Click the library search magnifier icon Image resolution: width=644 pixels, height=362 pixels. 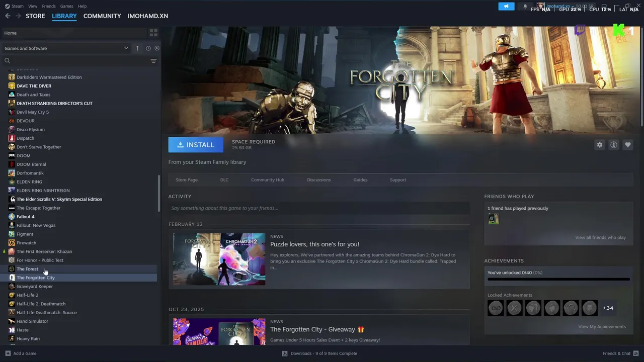(x=7, y=61)
